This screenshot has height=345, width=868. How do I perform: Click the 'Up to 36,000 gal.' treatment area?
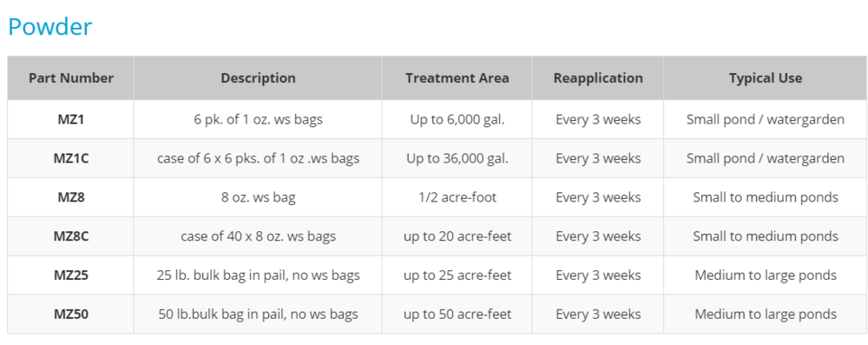[x=457, y=158]
